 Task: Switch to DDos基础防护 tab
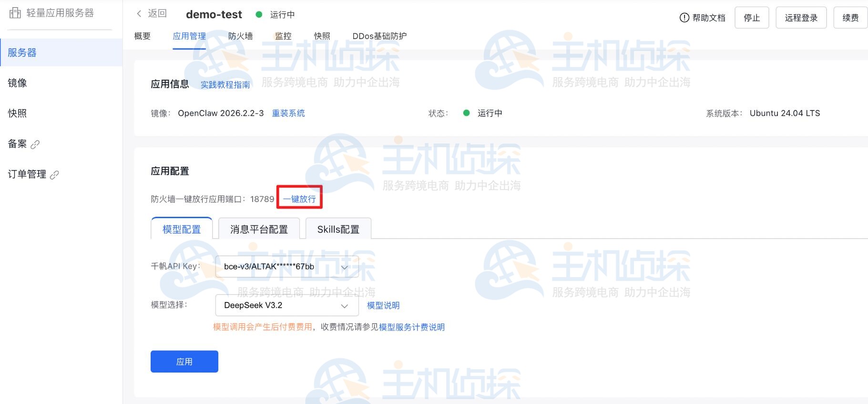click(x=379, y=36)
